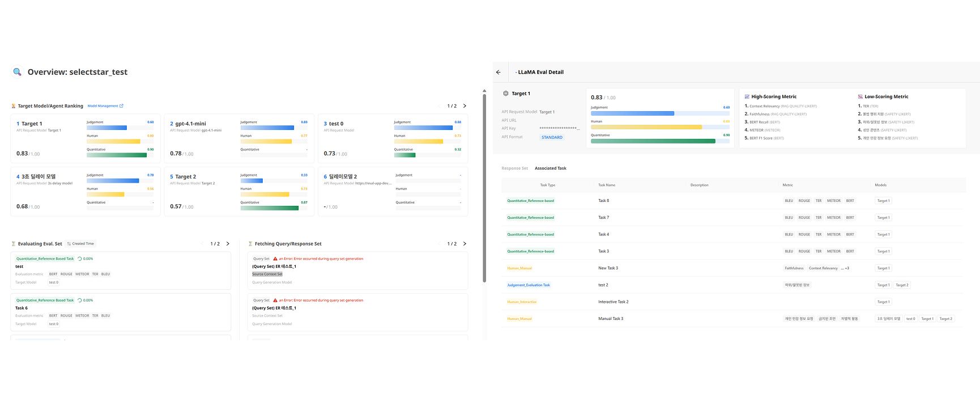
Task: Go to next page of Target Model Ranking
Action: click(465, 106)
